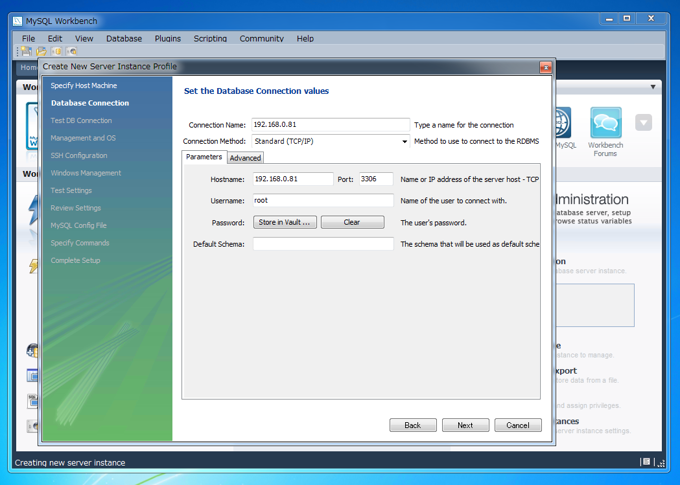Click the Default Schema input field
This screenshot has height=485, width=680.
(323, 244)
